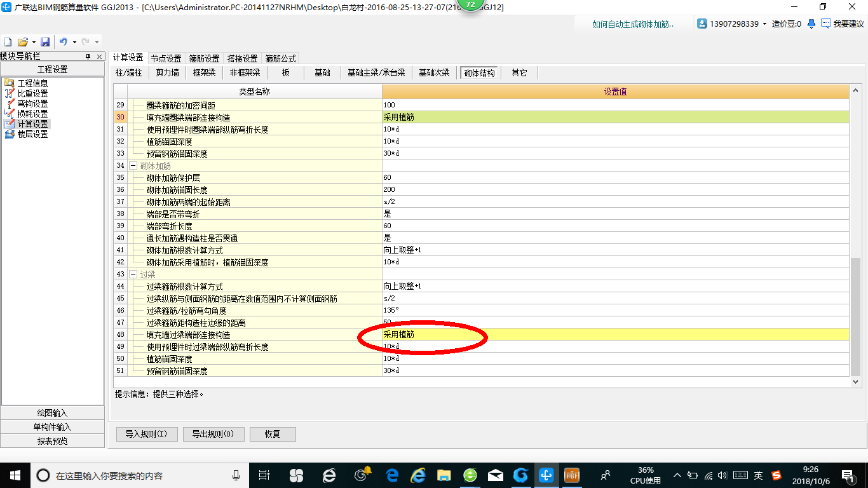Open 楼层设置 in navigation list
This screenshot has width=868, height=488.
point(32,134)
